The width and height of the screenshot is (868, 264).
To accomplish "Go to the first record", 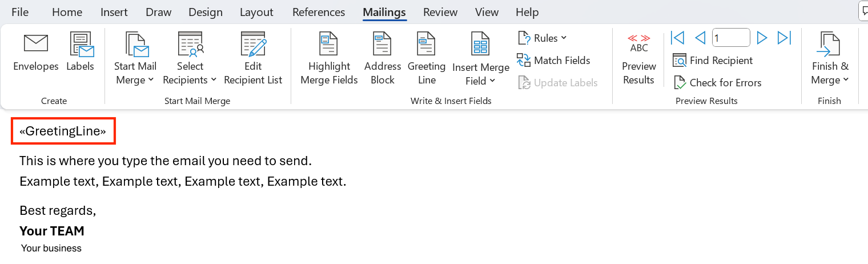I will point(678,38).
